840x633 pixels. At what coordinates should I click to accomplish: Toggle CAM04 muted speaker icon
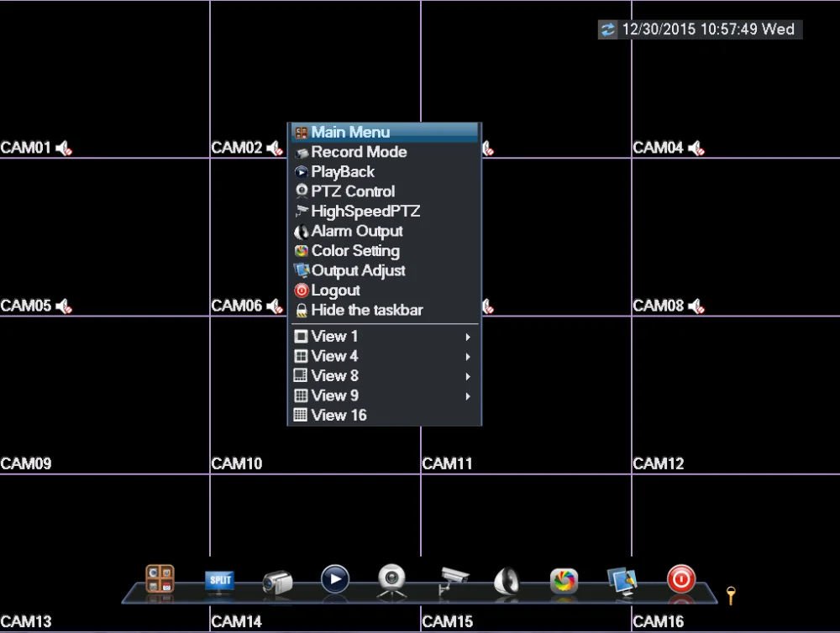tap(696, 148)
